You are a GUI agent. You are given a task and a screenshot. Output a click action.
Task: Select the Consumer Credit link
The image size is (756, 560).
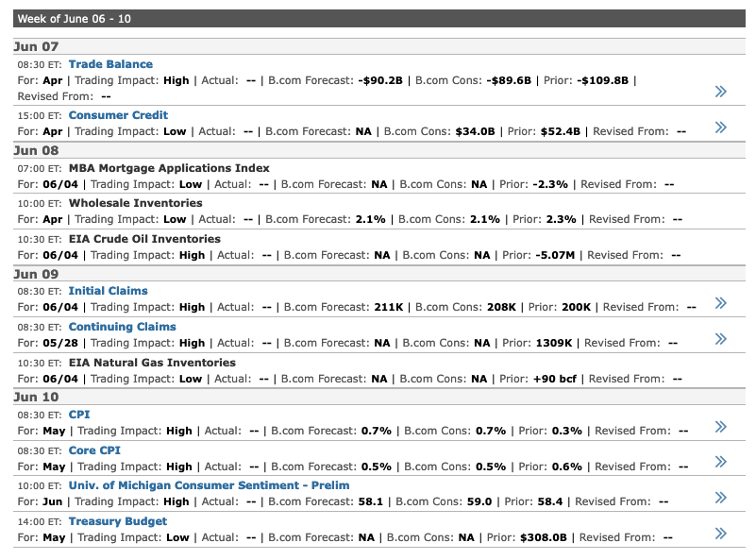point(118,115)
